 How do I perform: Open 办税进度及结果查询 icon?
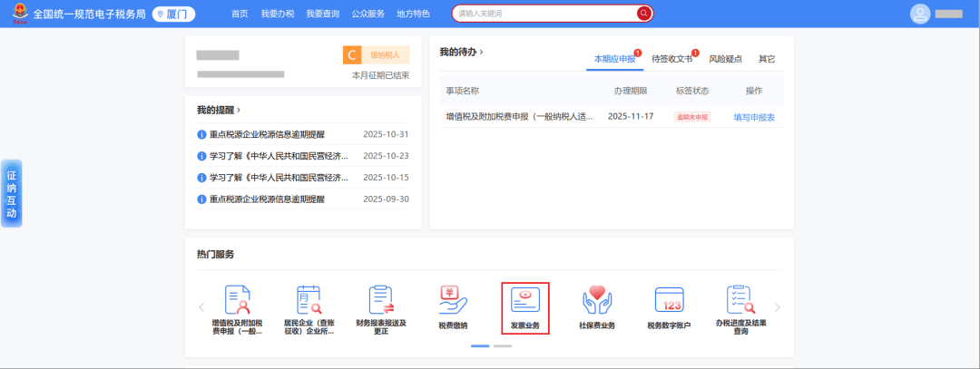[x=740, y=300]
